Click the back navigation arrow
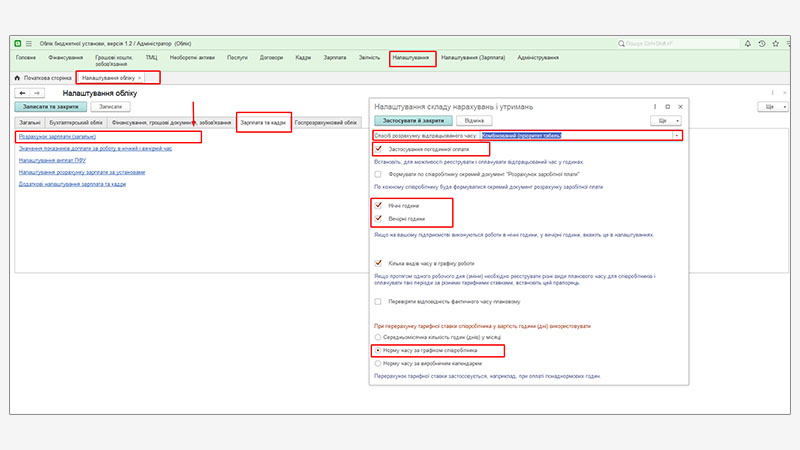 [22, 93]
